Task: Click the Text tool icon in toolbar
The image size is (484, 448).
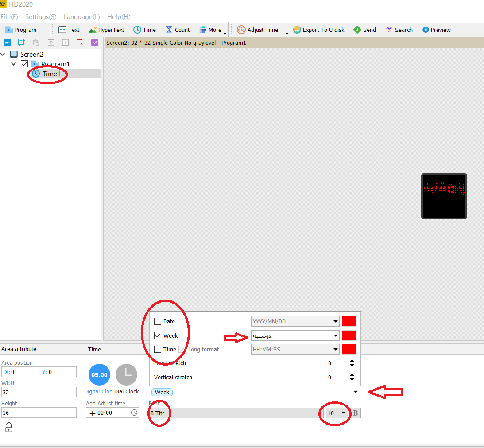Action: point(62,30)
